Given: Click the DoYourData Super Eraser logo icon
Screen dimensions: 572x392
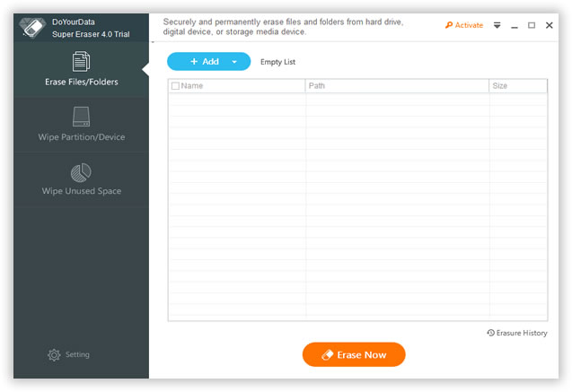Looking at the screenshot, I should [32, 28].
